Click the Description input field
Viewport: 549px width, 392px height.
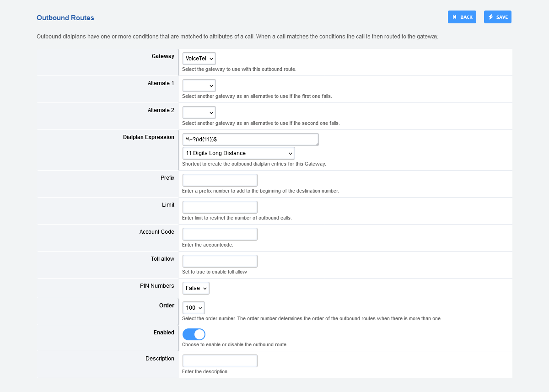220,361
